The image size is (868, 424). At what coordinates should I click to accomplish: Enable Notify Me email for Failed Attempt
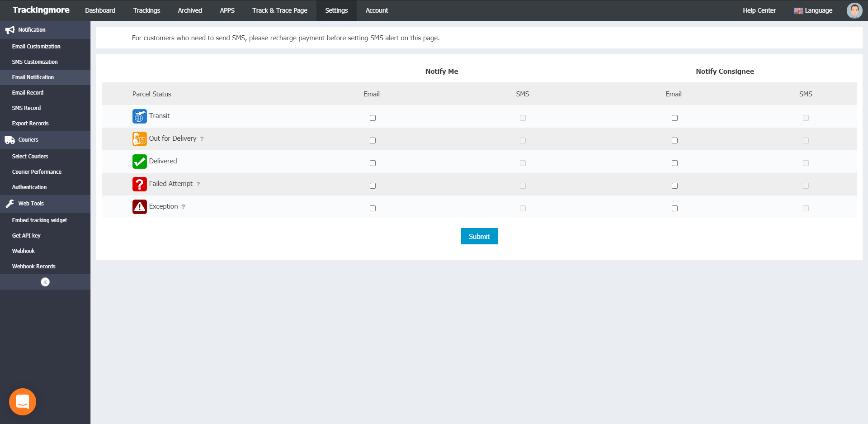click(x=373, y=186)
